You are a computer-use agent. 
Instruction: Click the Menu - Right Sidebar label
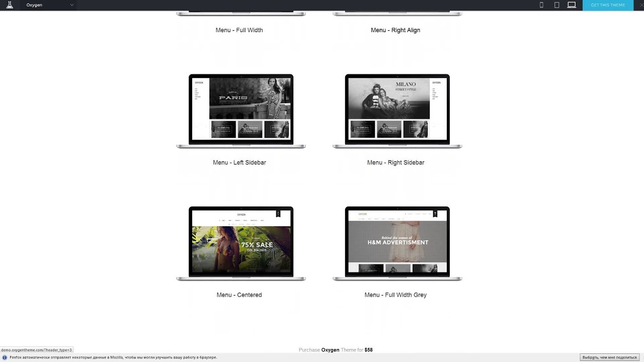point(396,162)
